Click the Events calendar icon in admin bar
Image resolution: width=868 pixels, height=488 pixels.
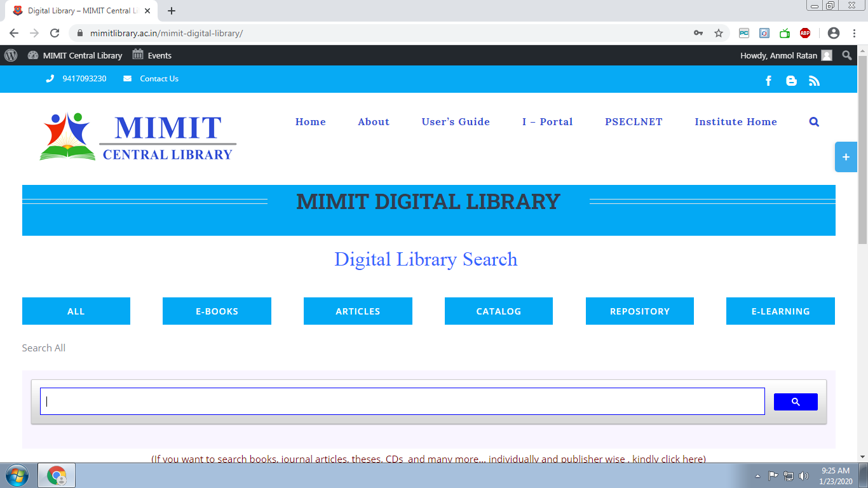[137, 55]
